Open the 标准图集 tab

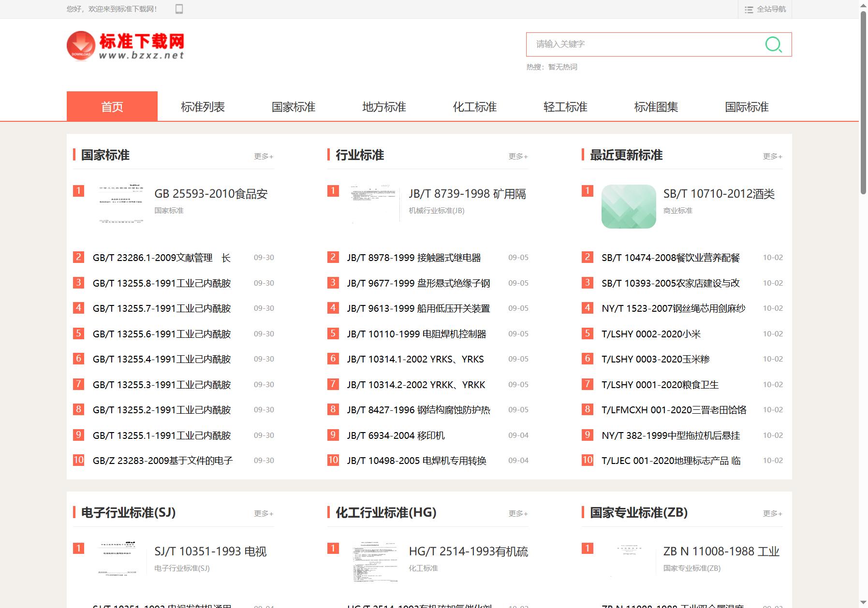click(x=656, y=106)
